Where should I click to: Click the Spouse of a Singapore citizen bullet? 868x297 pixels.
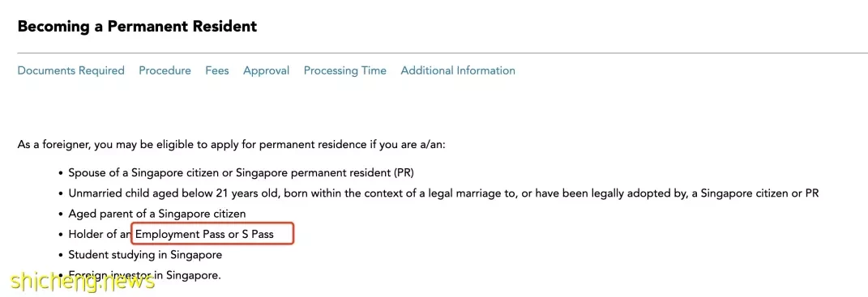pyautogui.click(x=241, y=172)
